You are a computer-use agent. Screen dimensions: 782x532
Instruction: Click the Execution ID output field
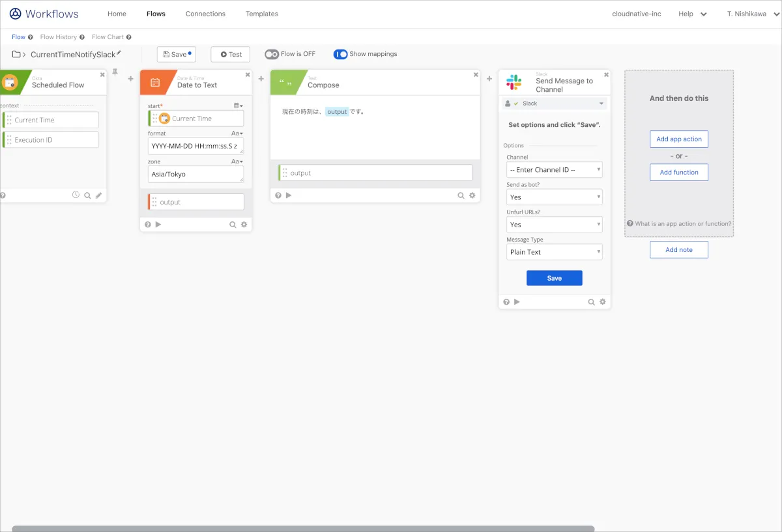point(51,140)
